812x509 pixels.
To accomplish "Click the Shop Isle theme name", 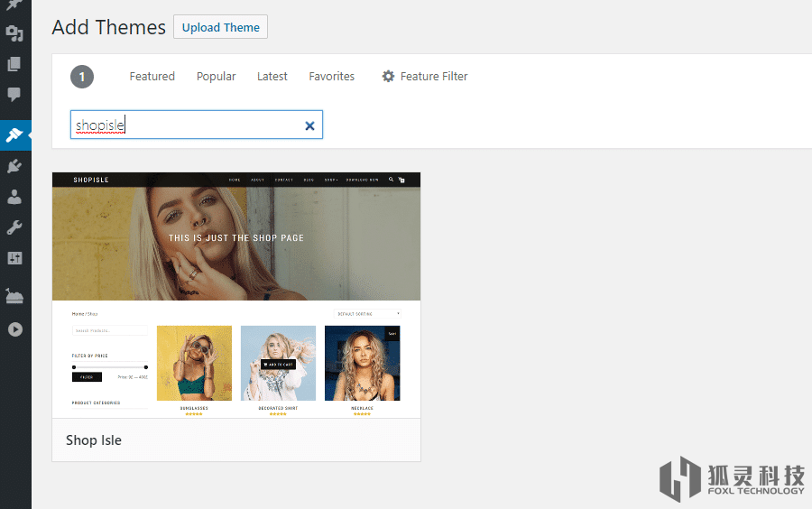I will point(94,440).
